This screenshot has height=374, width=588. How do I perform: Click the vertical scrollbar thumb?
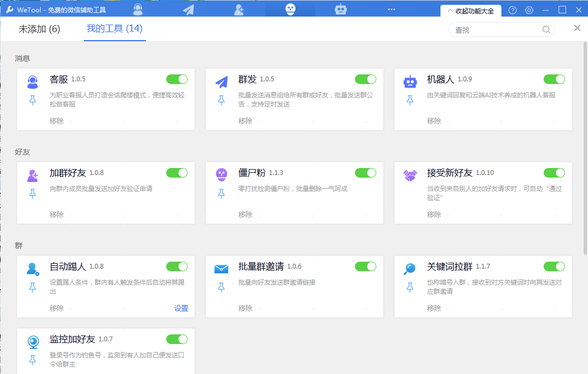pyautogui.click(x=585, y=149)
